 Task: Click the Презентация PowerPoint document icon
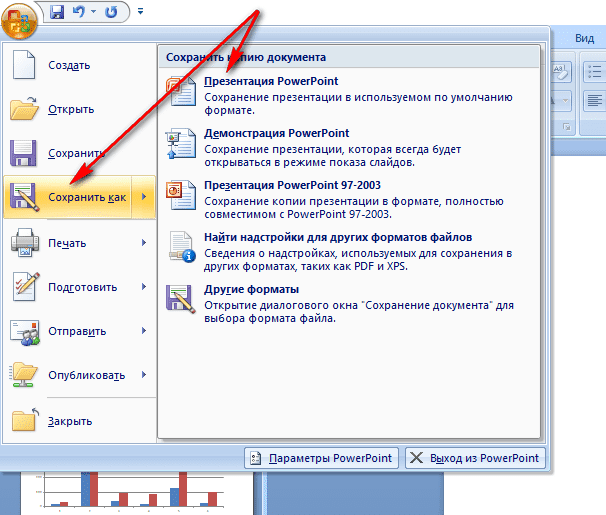181,91
